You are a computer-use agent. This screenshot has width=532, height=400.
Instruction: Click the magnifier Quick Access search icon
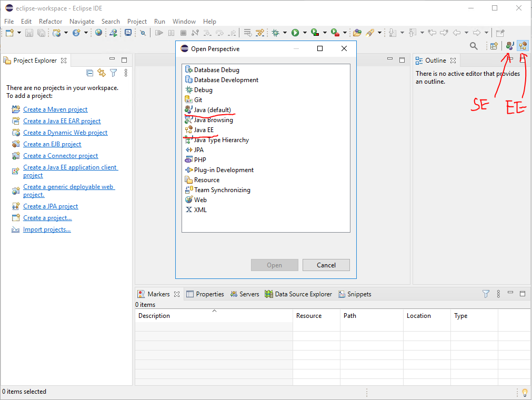tap(474, 46)
